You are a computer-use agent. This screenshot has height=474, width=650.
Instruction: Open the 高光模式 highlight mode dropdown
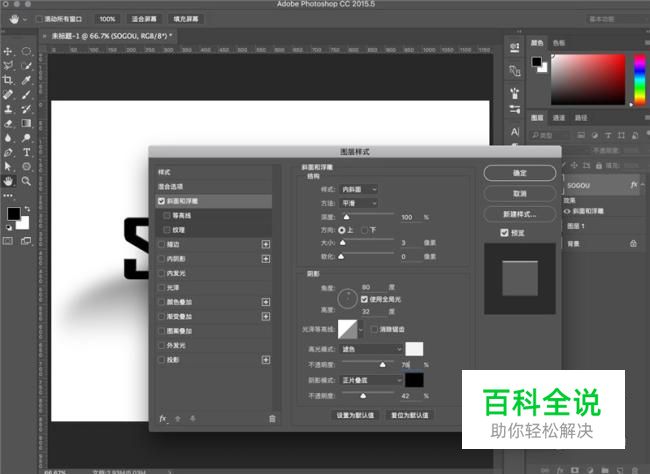pos(371,349)
